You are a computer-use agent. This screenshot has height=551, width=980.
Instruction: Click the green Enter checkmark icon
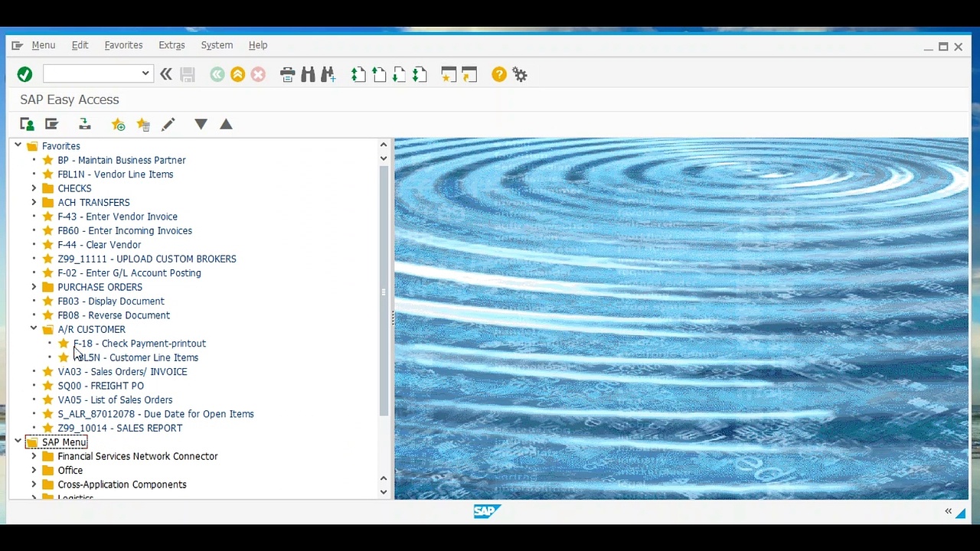(x=24, y=74)
